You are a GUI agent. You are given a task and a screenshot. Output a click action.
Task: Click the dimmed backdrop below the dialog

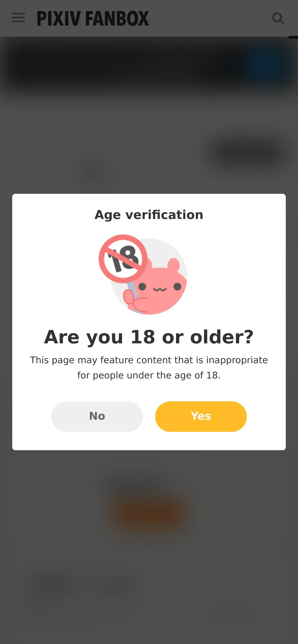click(x=149, y=560)
